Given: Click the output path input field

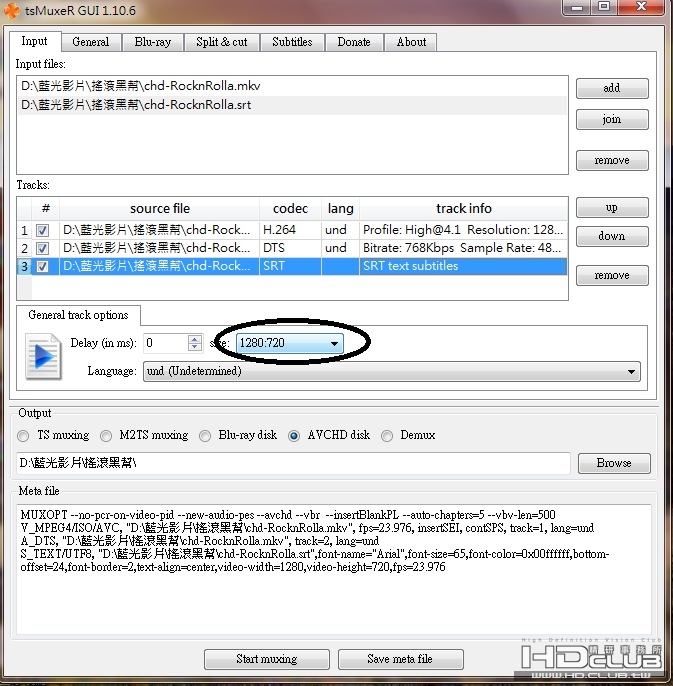Looking at the screenshot, I should pos(293,463).
